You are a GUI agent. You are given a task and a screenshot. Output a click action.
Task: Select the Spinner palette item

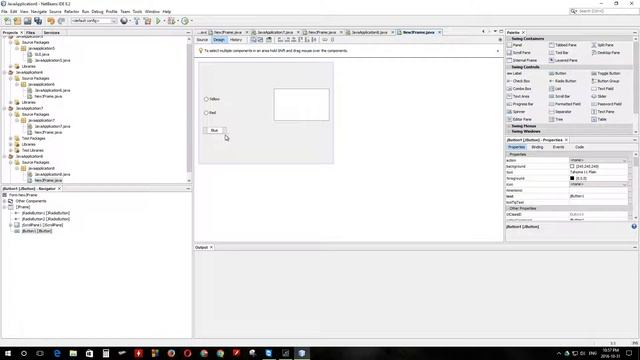click(516, 111)
